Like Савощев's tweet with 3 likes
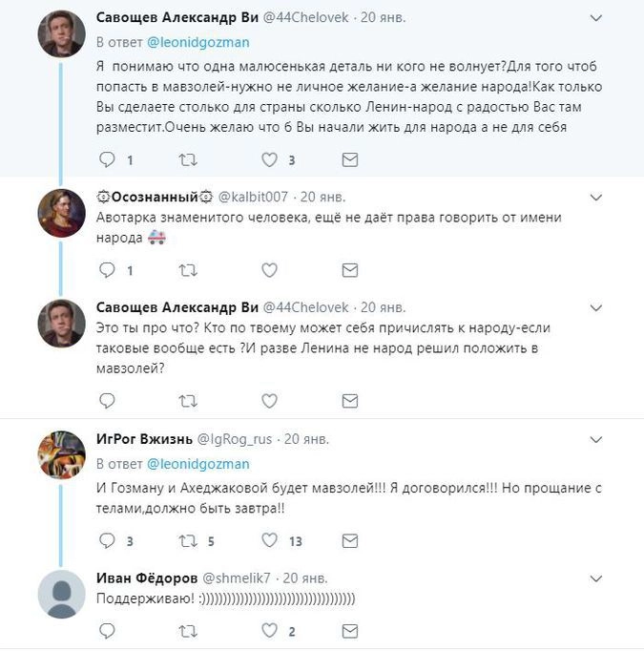The width and height of the screenshot is (644, 651). click(269, 159)
